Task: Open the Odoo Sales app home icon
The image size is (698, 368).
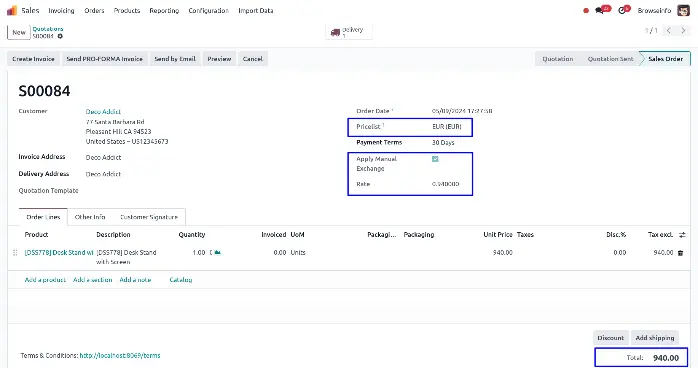Action: pyautogui.click(x=12, y=10)
